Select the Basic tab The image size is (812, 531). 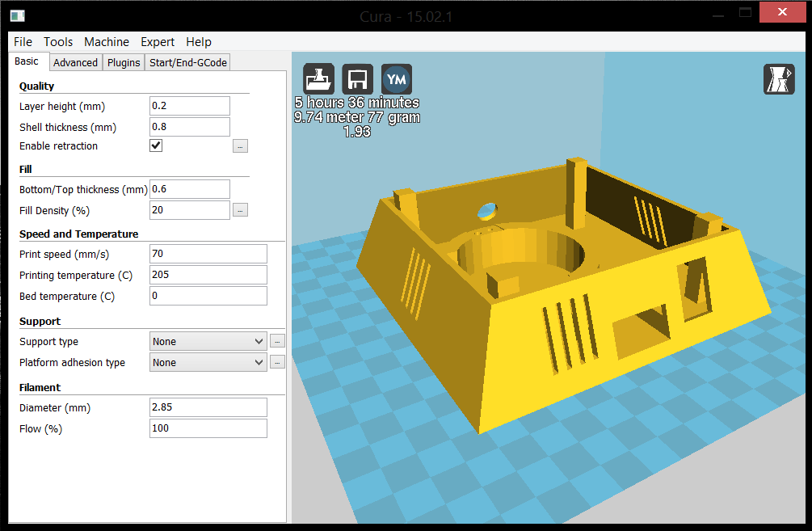[x=27, y=61]
